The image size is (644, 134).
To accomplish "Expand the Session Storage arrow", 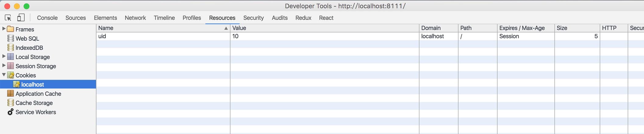I will 4,65.
